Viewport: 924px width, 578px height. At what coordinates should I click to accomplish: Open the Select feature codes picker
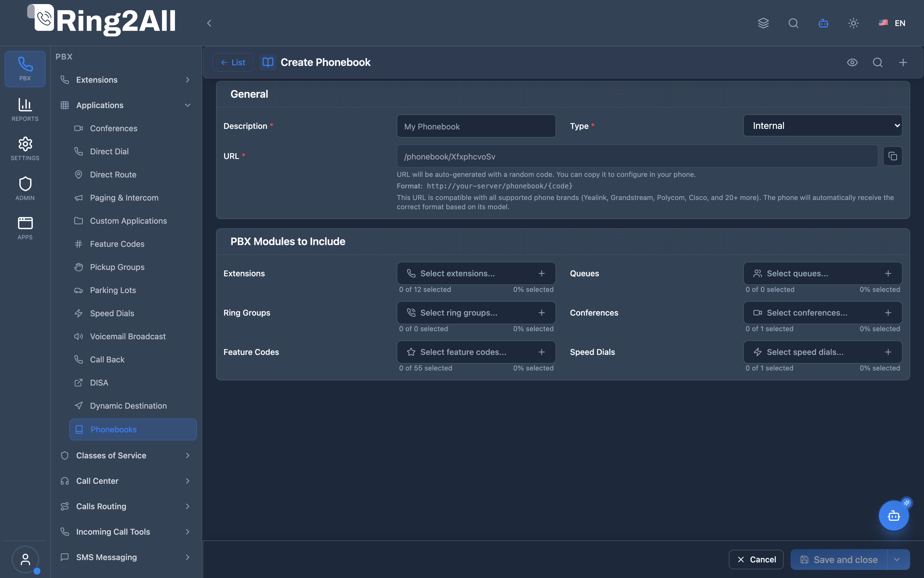476,352
